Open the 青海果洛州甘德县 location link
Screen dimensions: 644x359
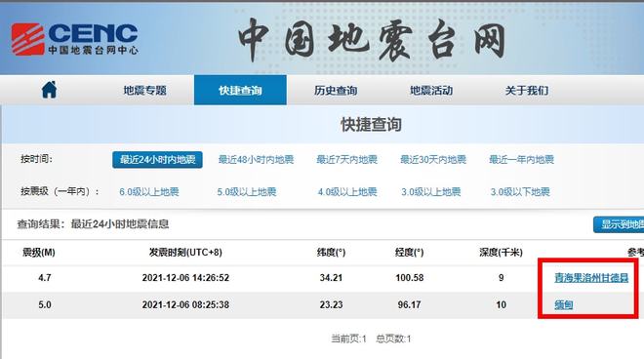pyautogui.click(x=591, y=278)
